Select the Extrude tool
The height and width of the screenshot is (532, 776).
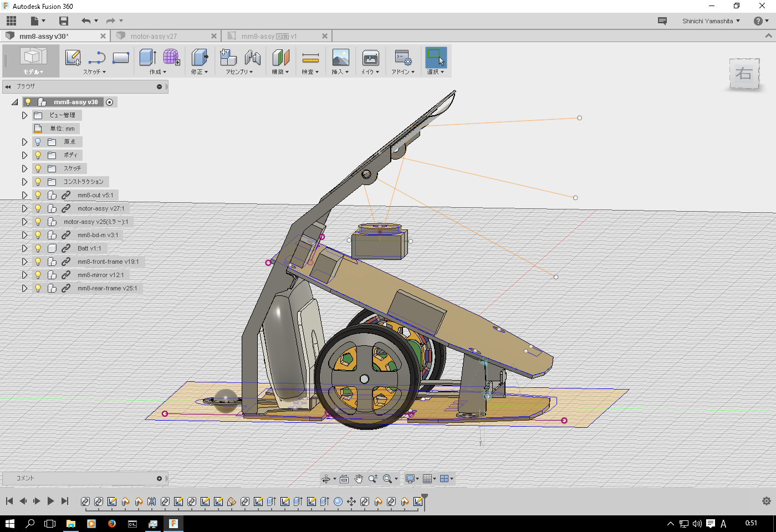[x=147, y=57]
